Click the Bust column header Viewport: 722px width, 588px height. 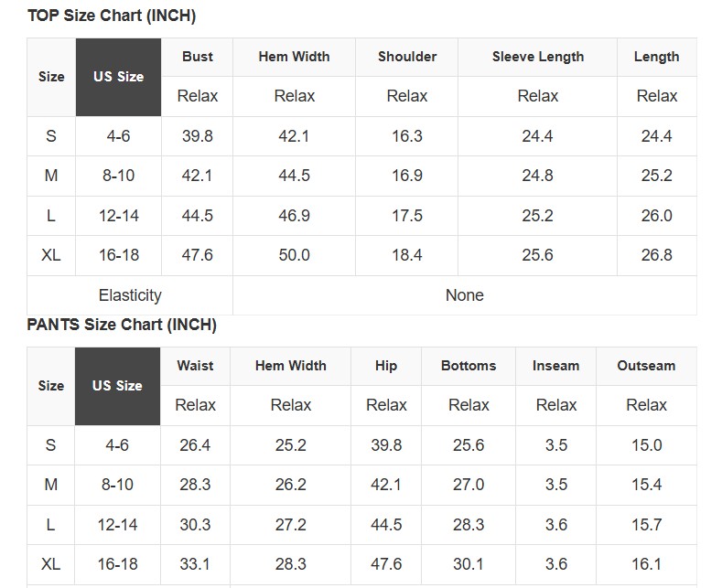[198, 57]
